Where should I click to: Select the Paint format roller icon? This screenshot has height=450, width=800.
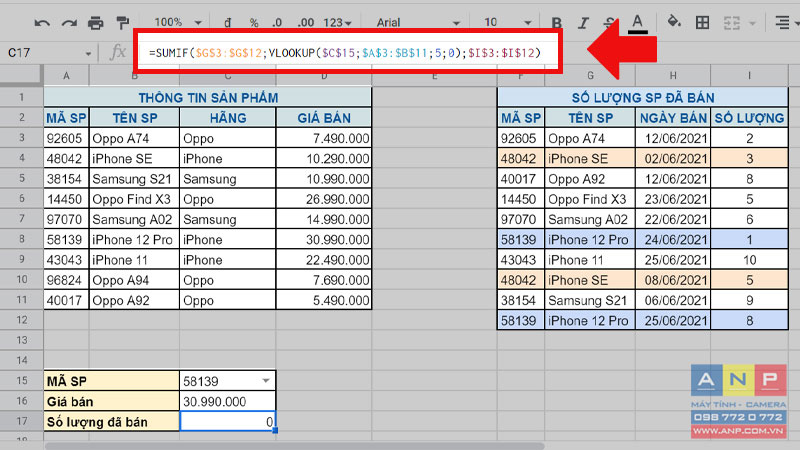click(x=122, y=23)
